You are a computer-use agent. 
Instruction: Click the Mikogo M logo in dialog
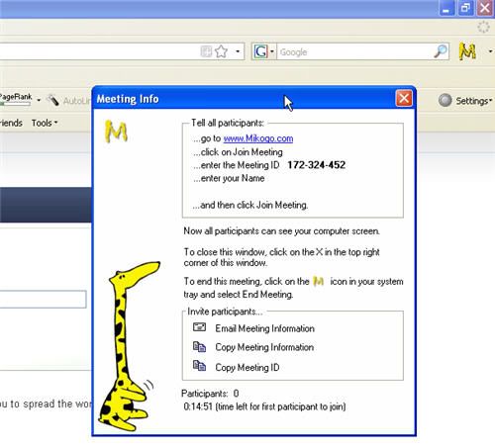point(116,132)
